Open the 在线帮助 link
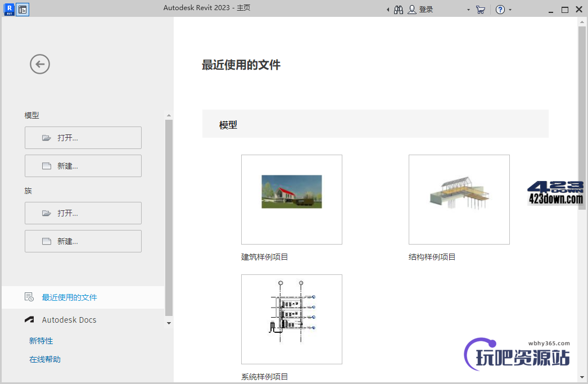The width and height of the screenshot is (588, 384). 45,359
